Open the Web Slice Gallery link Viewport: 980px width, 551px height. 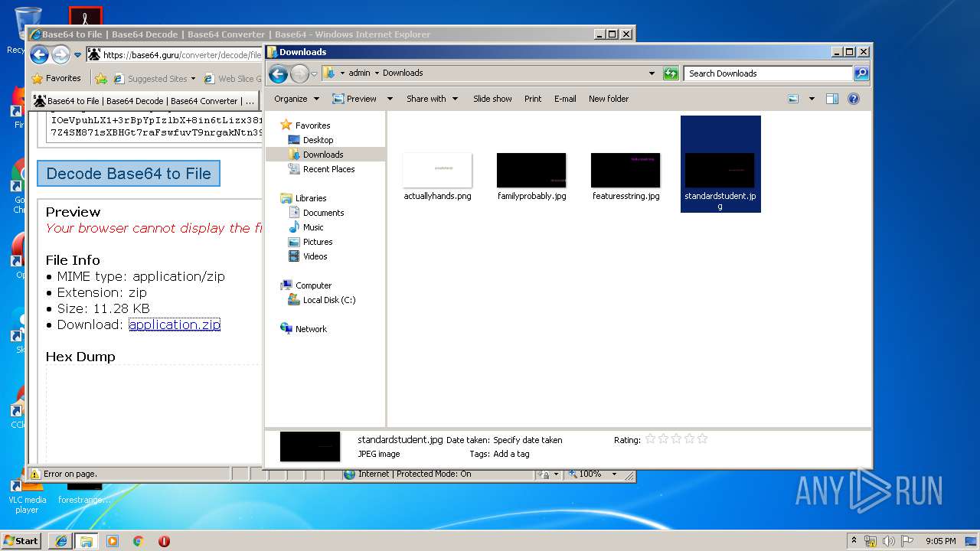coord(232,78)
